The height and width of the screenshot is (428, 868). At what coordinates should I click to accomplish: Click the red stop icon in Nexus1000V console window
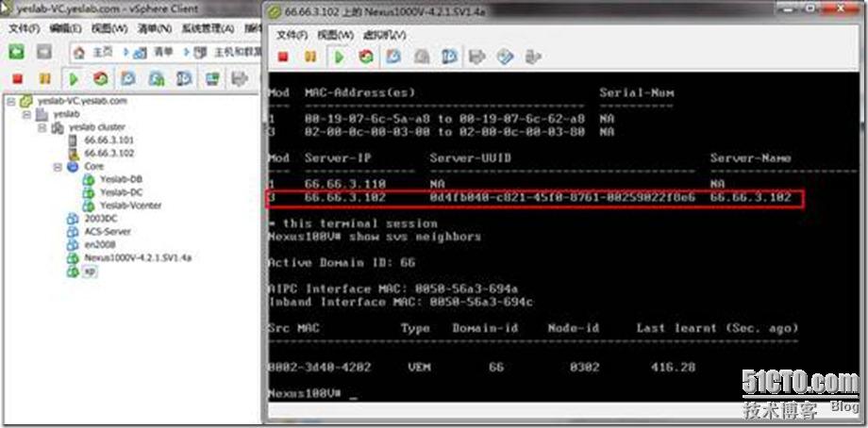(283, 57)
